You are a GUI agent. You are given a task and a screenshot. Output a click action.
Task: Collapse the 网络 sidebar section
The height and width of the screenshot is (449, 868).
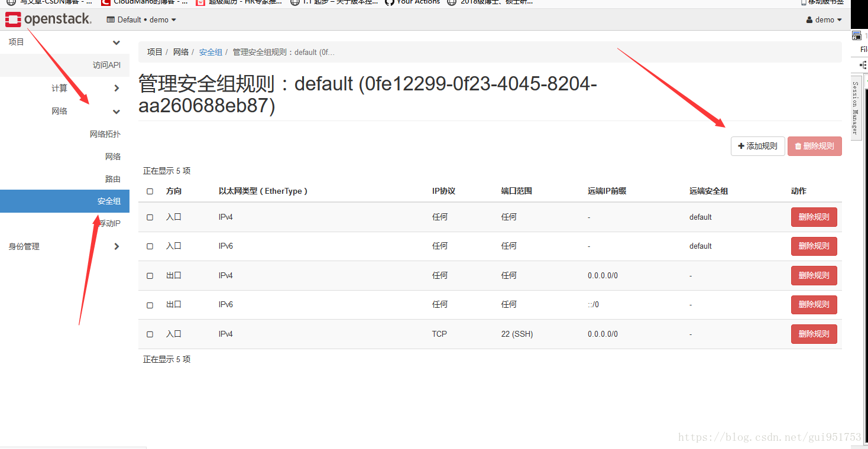coord(64,111)
